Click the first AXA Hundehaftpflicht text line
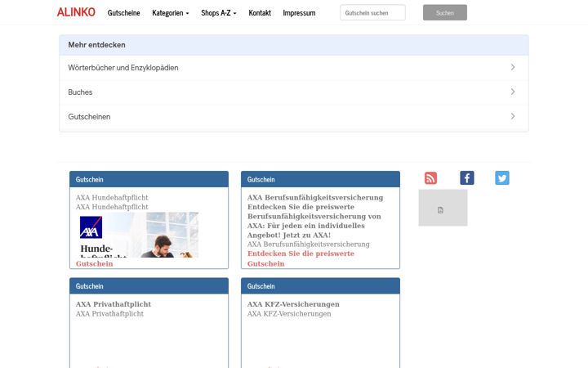Image resolution: width=588 pixels, height=368 pixels. (112, 198)
